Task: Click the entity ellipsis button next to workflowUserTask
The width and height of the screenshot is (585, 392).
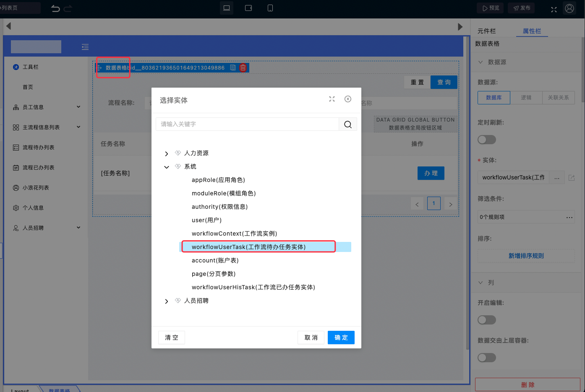Action: (x=557, y=178)
